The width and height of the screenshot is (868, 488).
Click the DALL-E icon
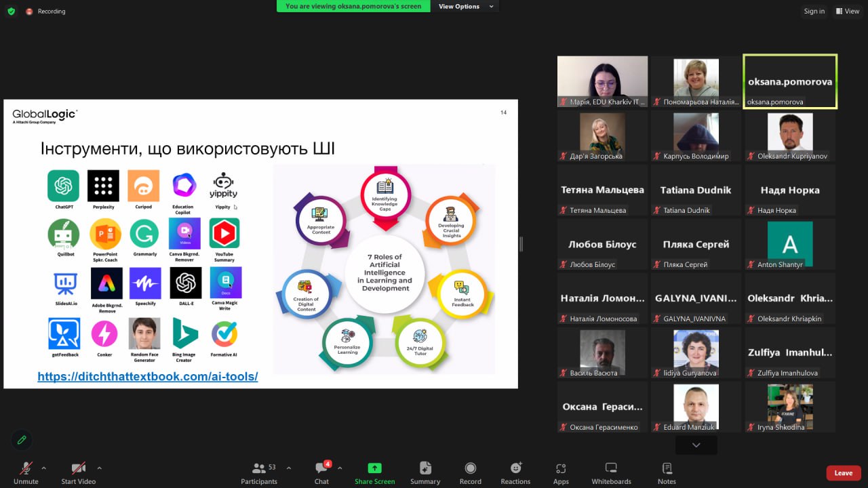(x=186, y=283)
